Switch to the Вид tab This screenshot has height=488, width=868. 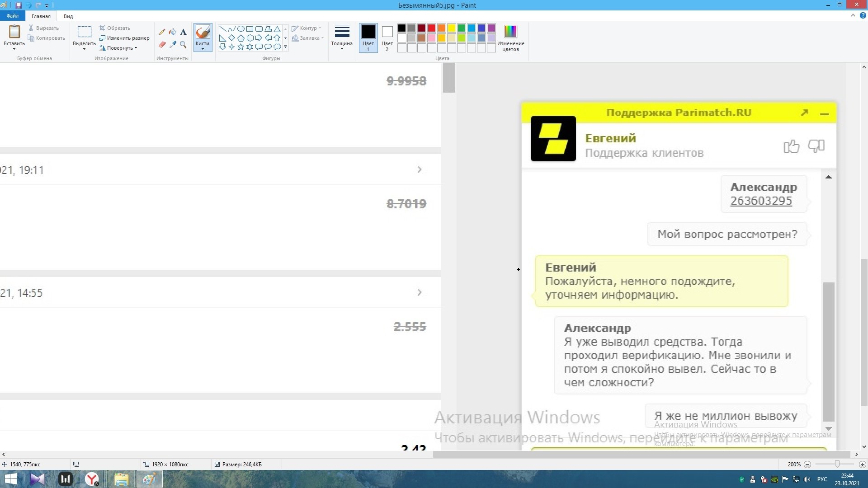(x=68, y=16)
